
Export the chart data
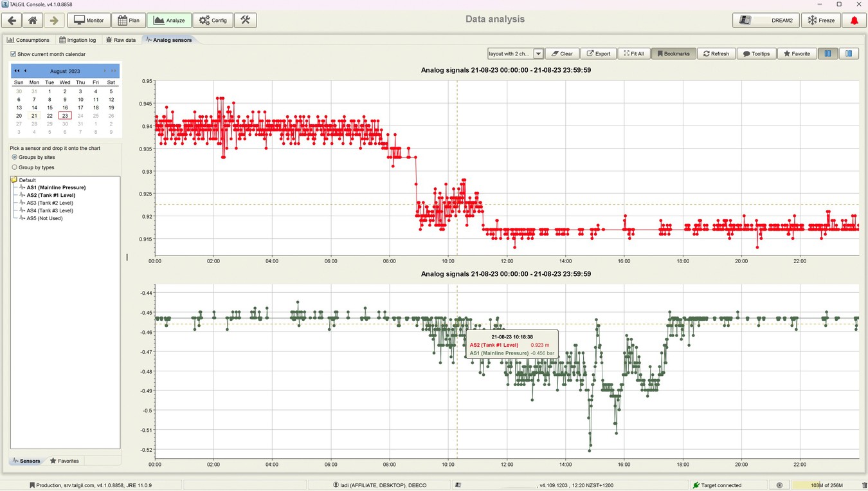click(x=598, y=53)
